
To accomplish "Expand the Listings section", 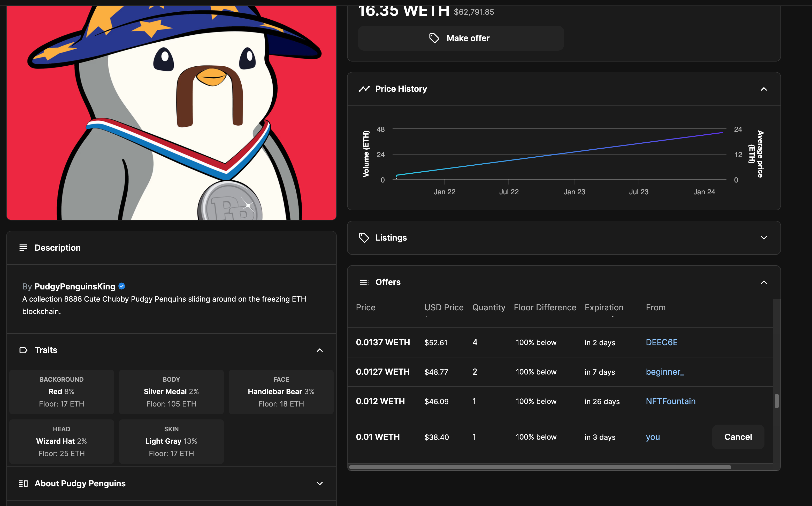I will coord(763,237).
